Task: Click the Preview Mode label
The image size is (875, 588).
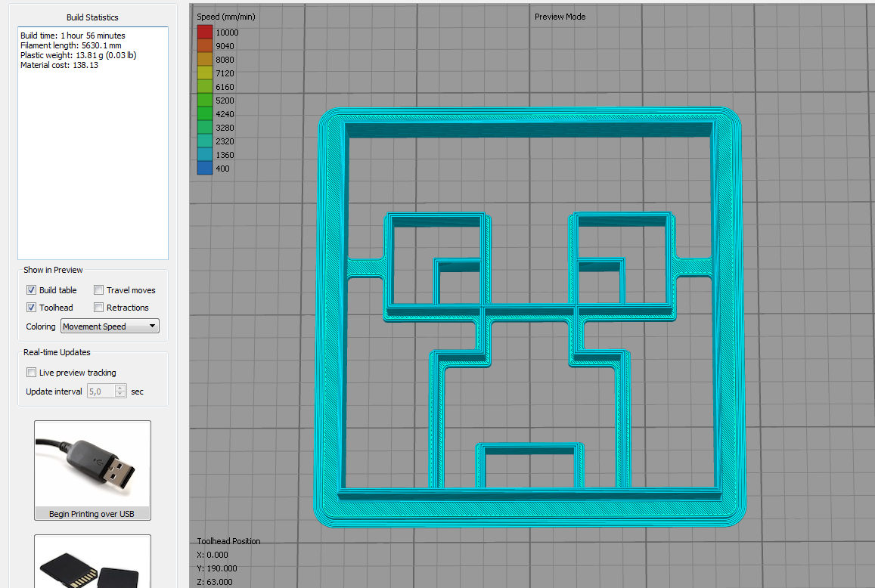Action: pos(560,17)
